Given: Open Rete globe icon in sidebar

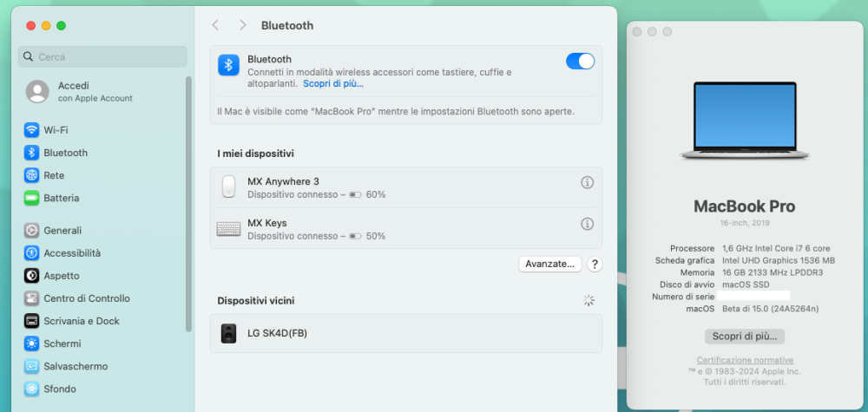Looking at the screenshot, I should 31,175.
